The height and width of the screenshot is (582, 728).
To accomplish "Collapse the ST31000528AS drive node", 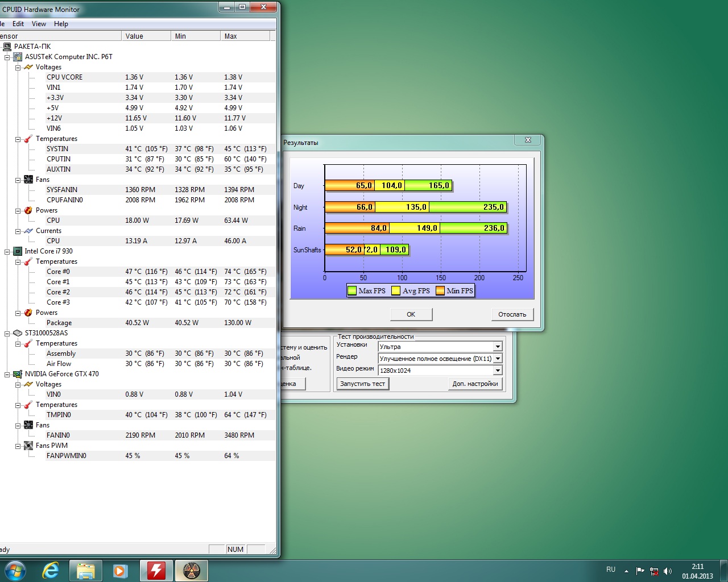I will pyautogui.click(x=7, y=333).
